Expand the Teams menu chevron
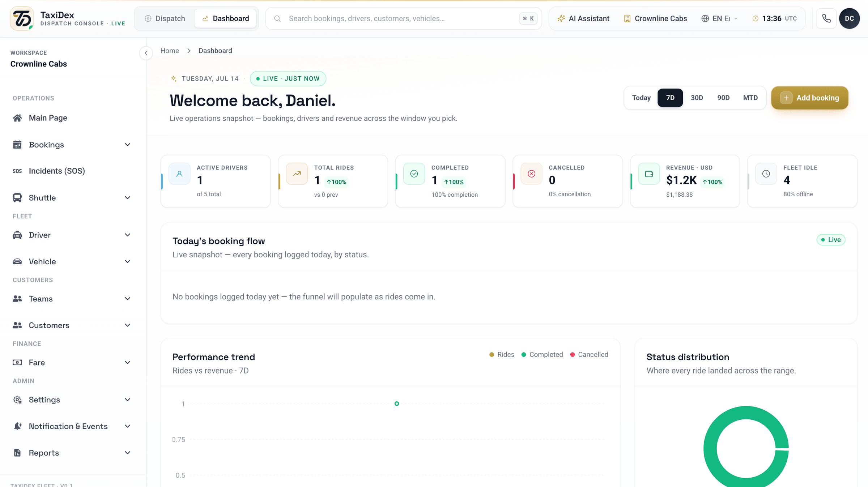 click(x=127, y=299)
